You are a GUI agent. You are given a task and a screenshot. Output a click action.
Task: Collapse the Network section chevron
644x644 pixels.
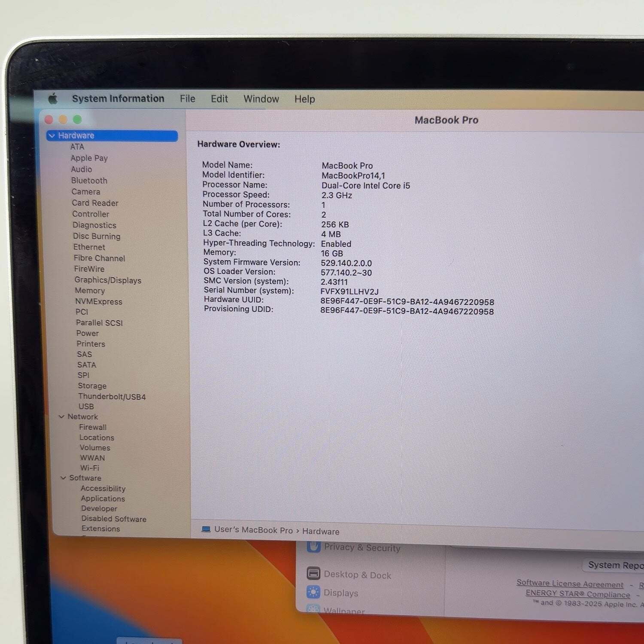coord(61,416)
